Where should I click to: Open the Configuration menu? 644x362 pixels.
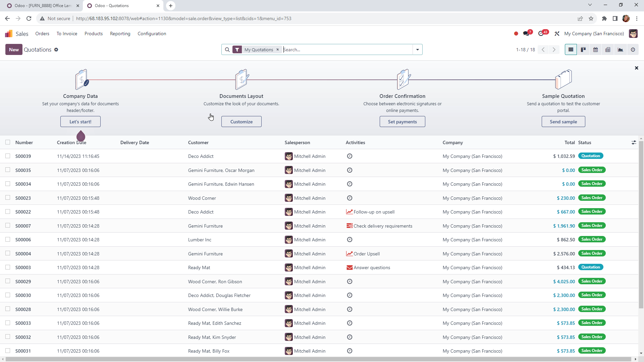click(152, 34)
